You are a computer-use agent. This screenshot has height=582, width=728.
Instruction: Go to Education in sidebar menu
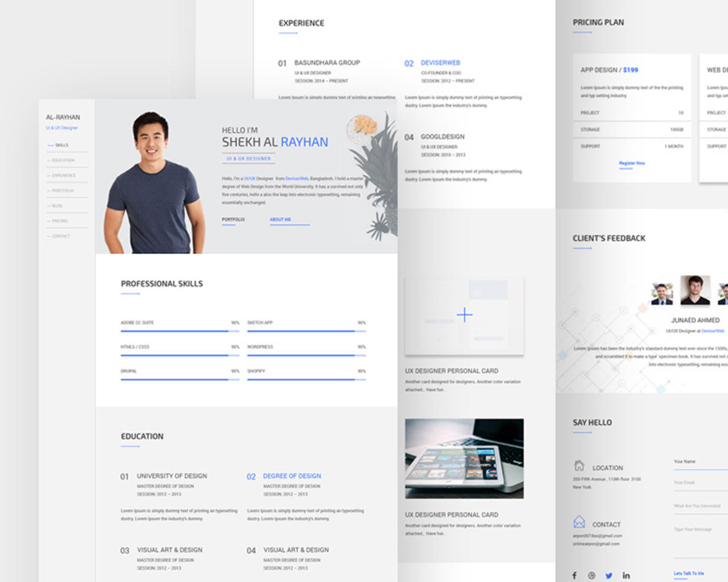(63, 160)
